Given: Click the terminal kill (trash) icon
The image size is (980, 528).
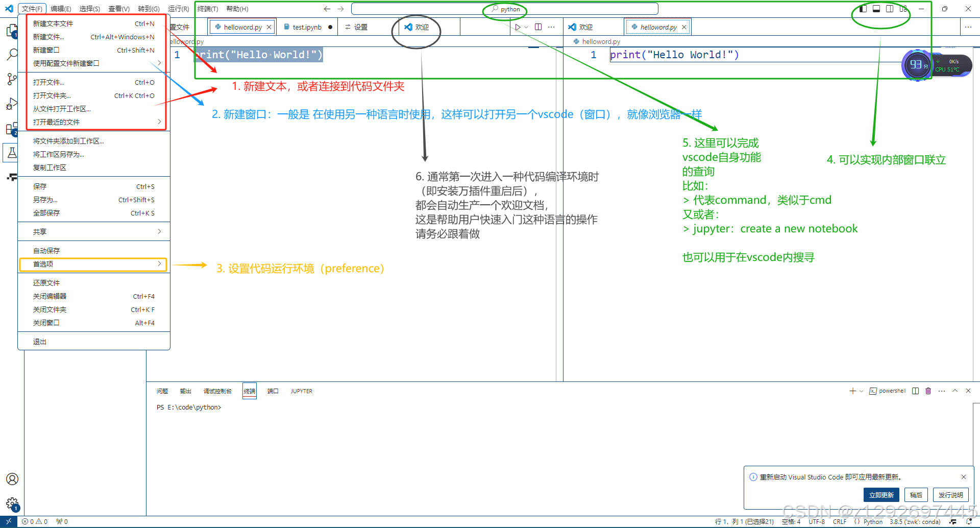Looking at the screenshot, I should click(x=928, y=391).
